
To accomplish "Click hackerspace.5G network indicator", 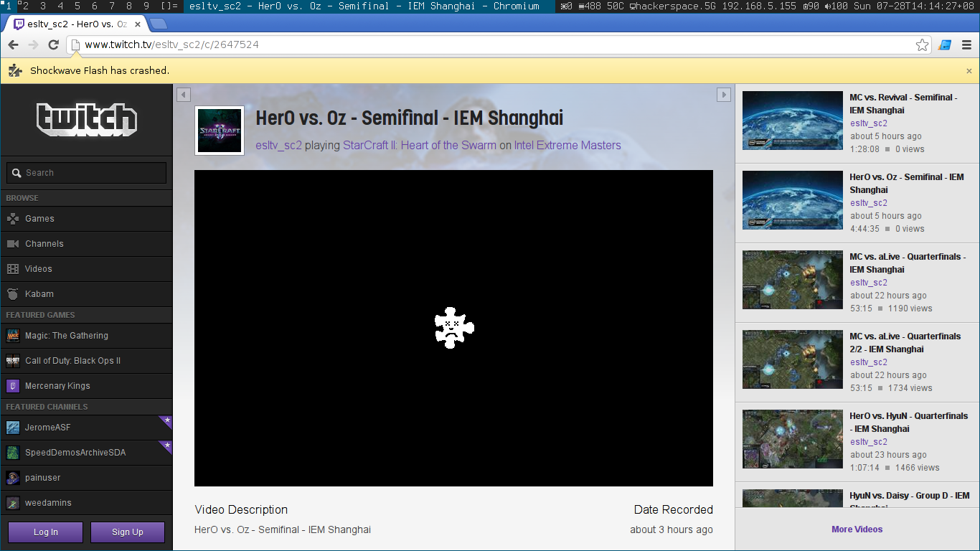I will 674,6.
